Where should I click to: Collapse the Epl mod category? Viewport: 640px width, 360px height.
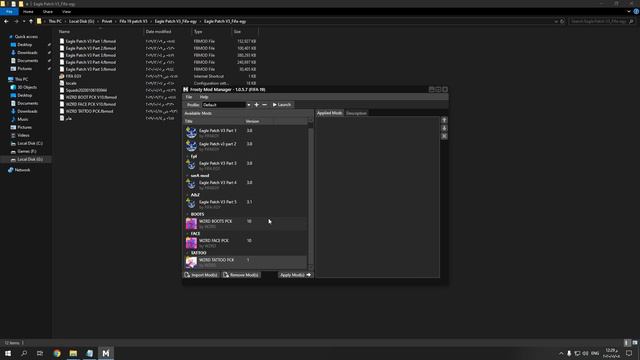(187, 156)
